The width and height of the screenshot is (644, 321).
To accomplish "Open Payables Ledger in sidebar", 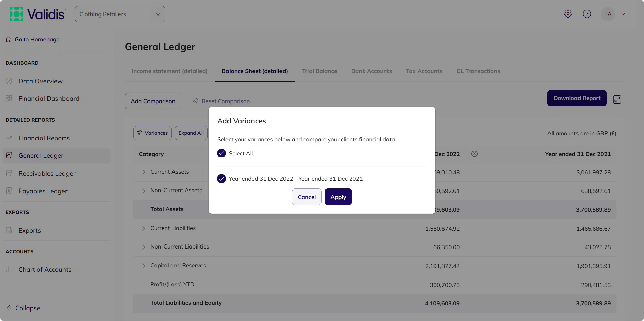I will [43, 191].
